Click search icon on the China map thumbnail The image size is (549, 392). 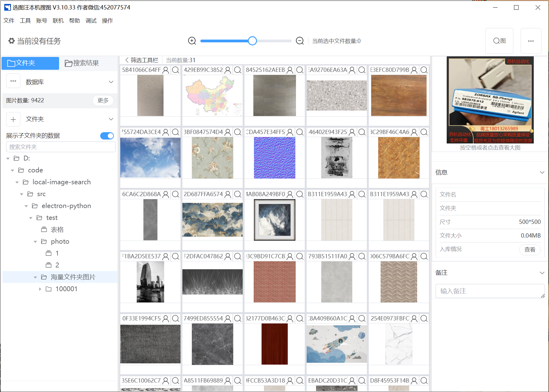pyautogui.click(x=238, y=70)
